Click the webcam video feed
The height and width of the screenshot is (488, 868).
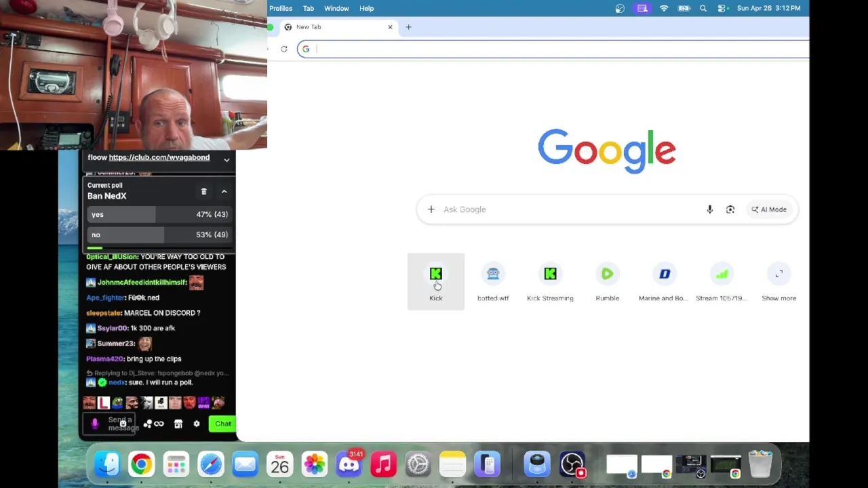point(134,75)
